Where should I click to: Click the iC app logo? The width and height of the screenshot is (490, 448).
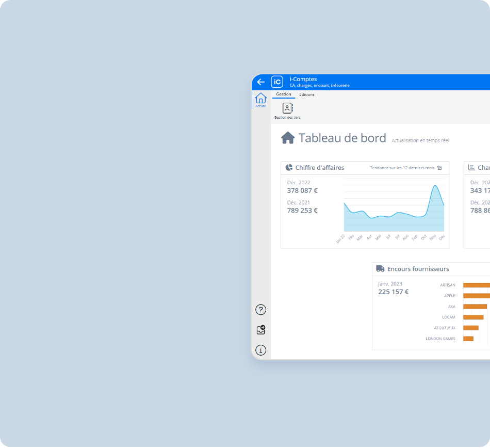pos(277,82)
